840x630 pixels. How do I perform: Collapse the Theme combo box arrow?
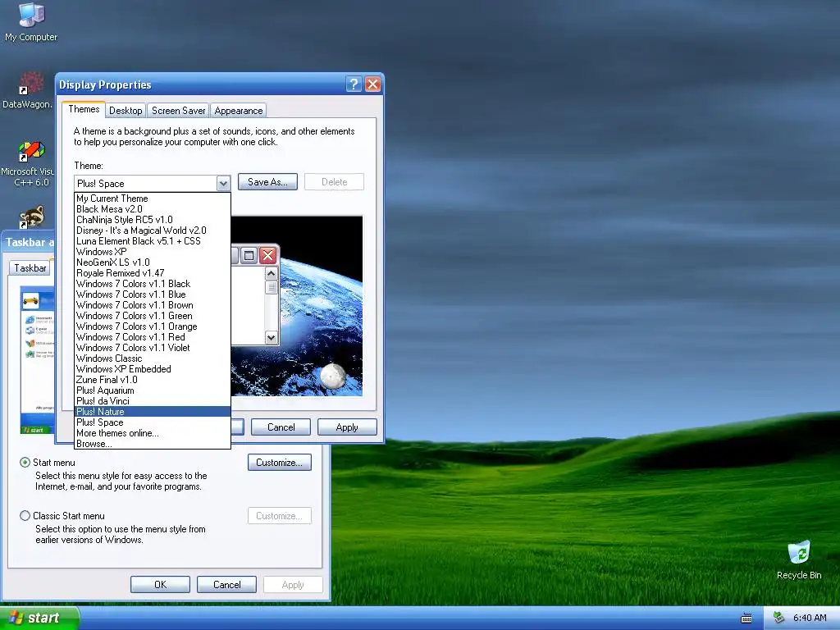(x=223, y=183)
